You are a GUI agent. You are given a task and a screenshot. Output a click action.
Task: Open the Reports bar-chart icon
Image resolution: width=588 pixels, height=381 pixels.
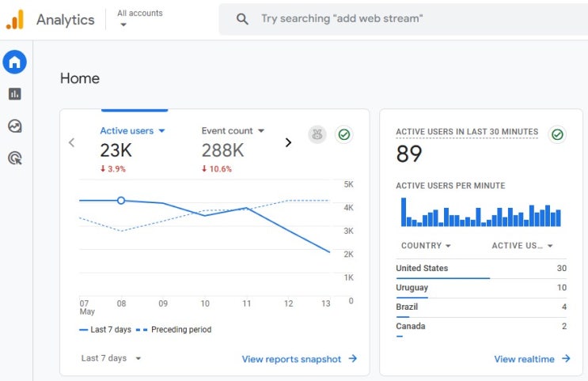14,93
